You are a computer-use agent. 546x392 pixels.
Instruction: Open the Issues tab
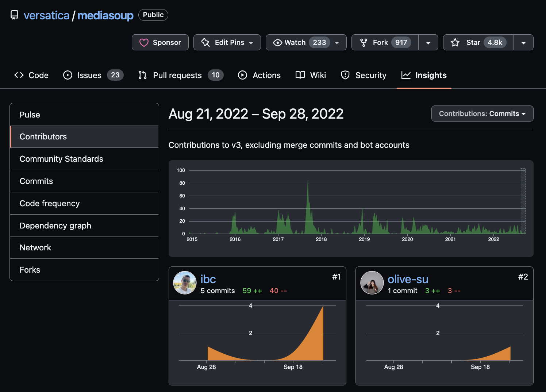93,75
